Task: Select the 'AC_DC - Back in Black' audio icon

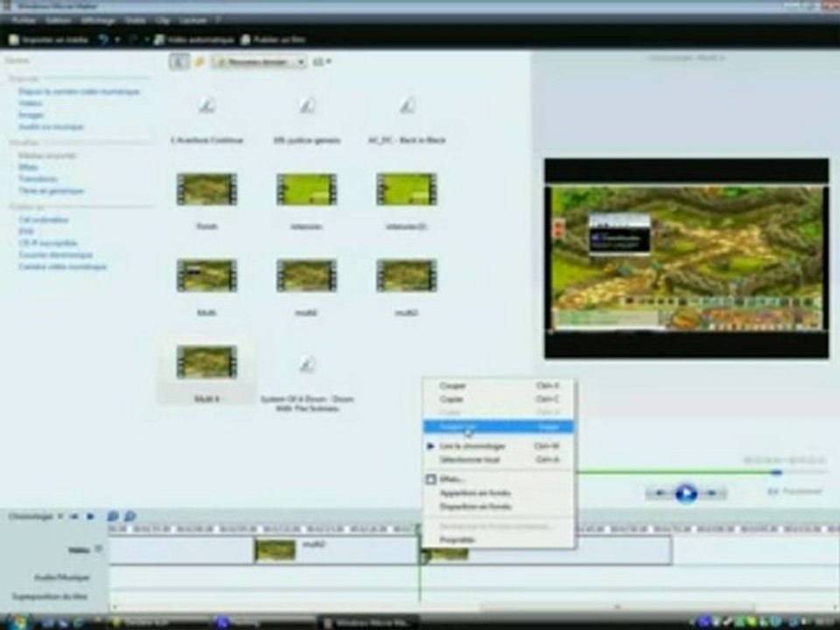Action: [407, 105]
